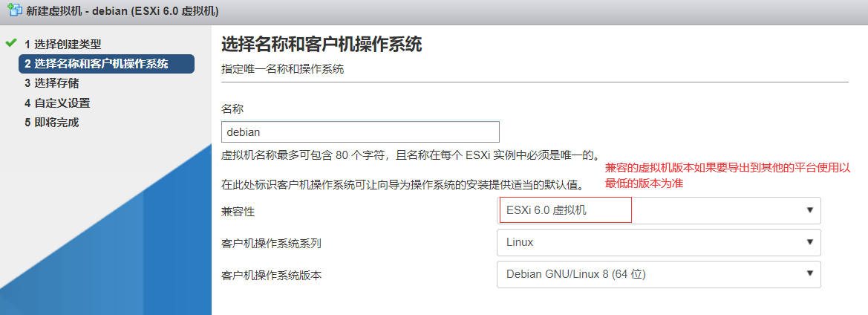Click the Linux selected value
868x315 pixels.
(520, 242)
